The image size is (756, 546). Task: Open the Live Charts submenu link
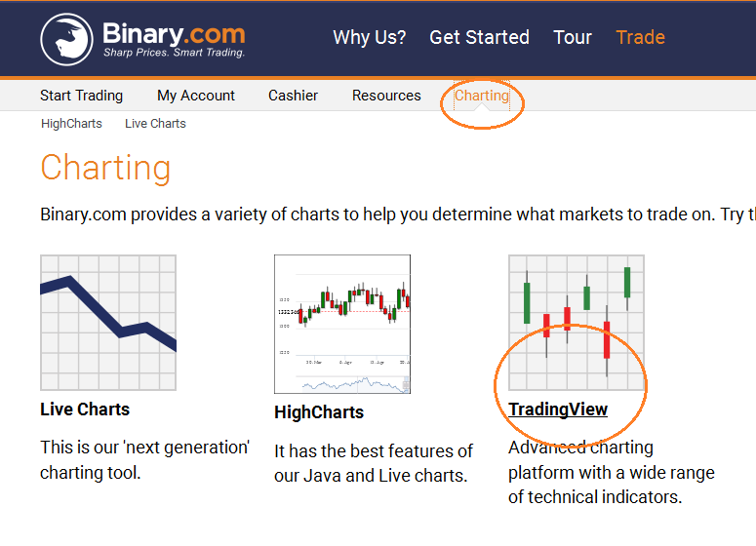155,124
